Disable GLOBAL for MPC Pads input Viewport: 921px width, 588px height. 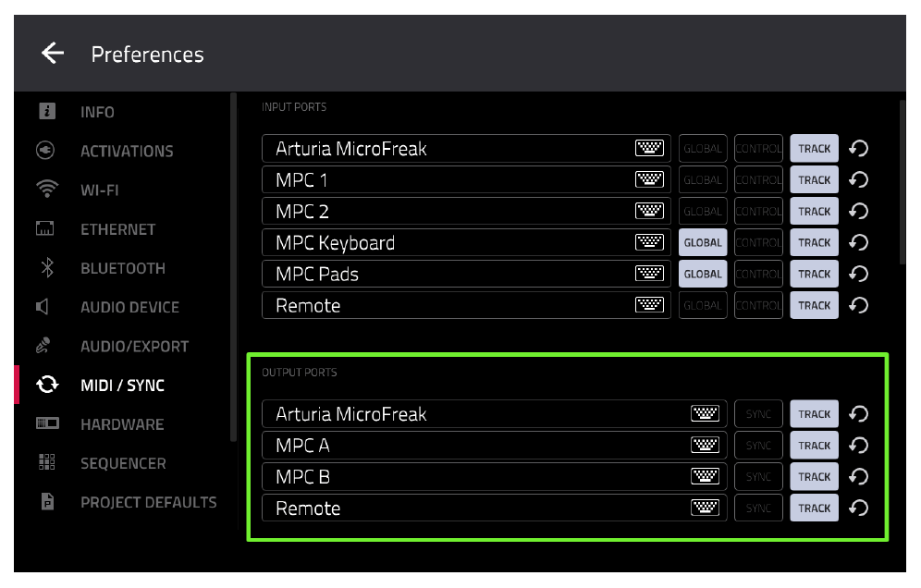point(703,274)
